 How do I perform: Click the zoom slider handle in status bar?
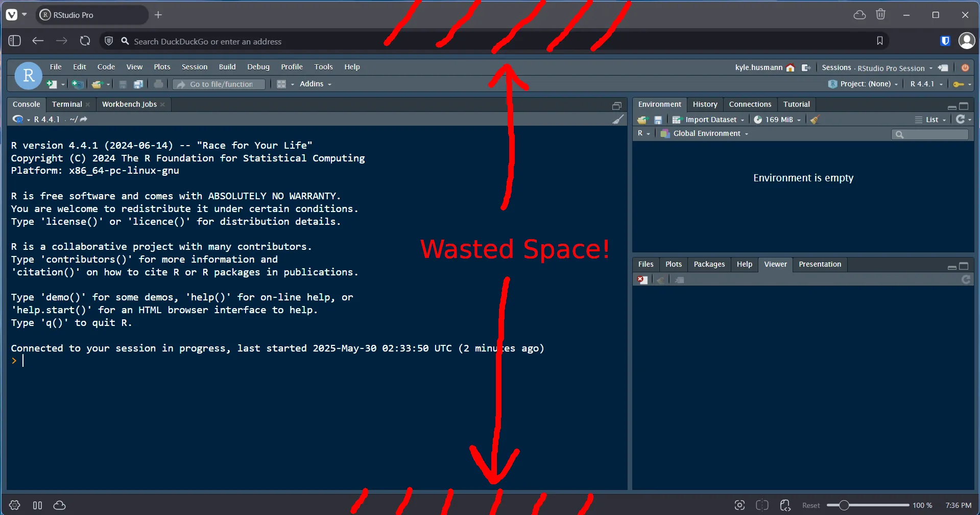844,505
